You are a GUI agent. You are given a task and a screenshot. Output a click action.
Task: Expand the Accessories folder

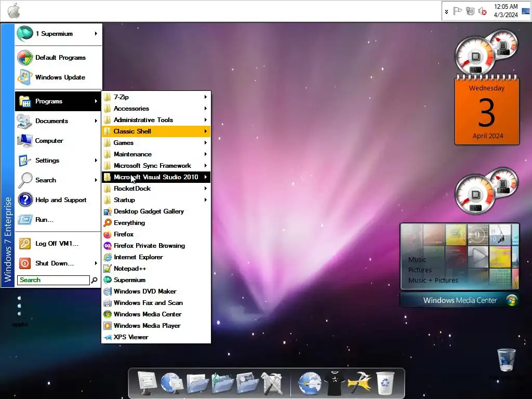click(x=156, y=109)
